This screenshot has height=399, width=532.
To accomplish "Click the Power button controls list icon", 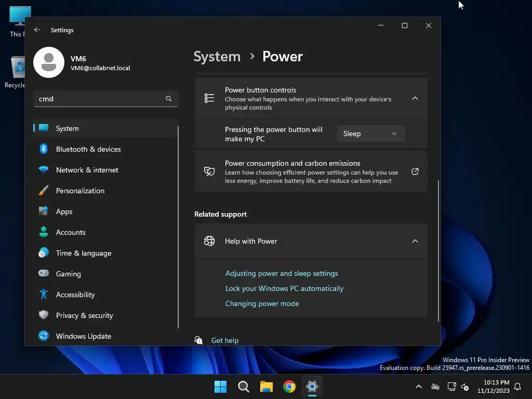I will tap(209, 98).
